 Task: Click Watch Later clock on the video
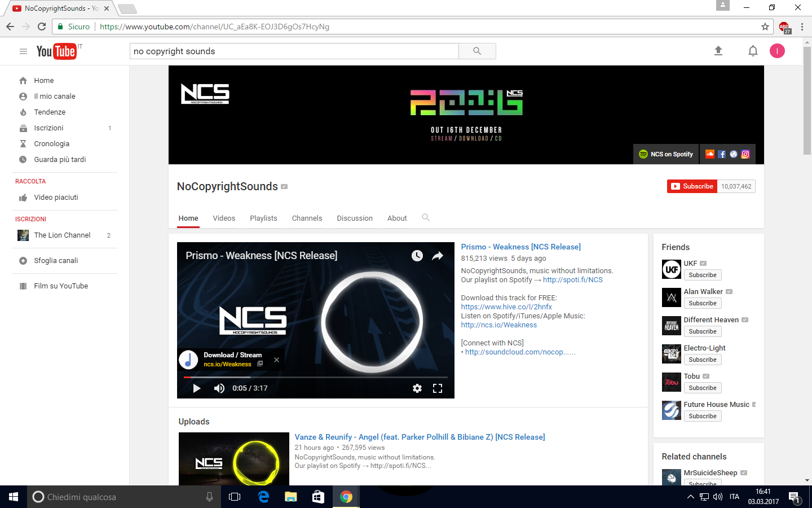pyautogui.click(x=417, y=256)
